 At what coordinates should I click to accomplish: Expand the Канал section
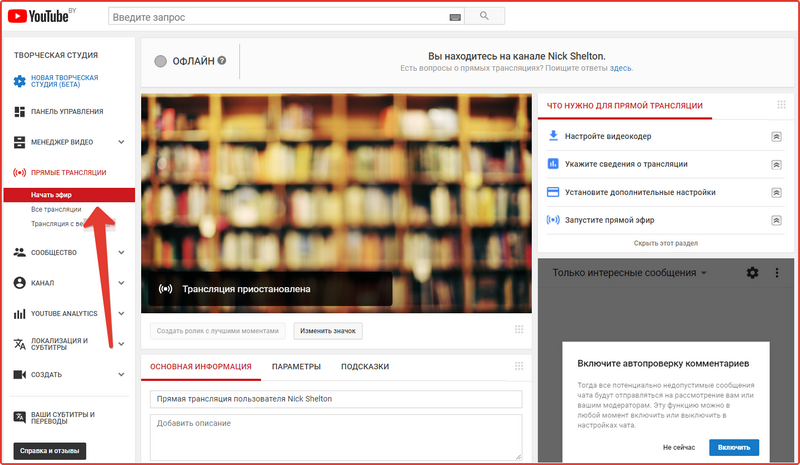[x=121, y=283]
